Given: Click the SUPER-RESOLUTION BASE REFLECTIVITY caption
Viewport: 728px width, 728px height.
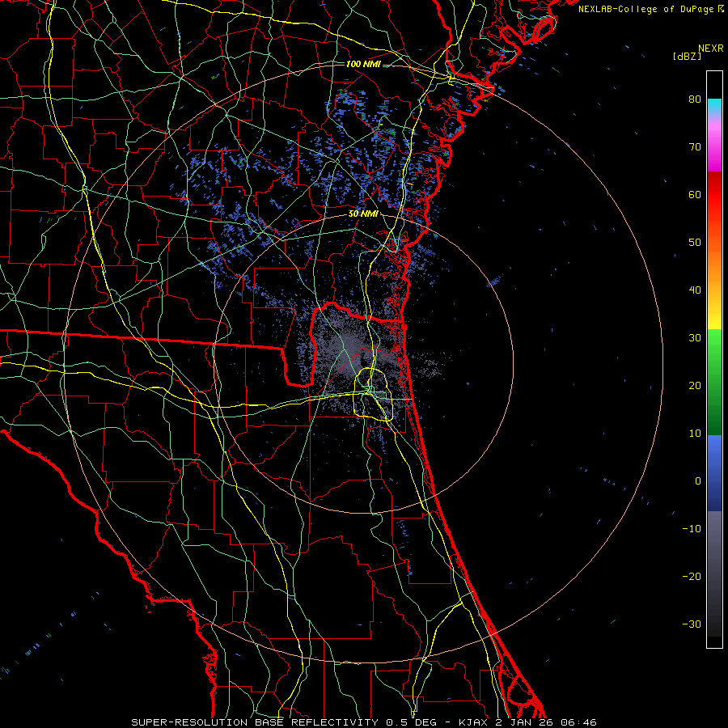Looking at the screenshot, I should [255, 722].
